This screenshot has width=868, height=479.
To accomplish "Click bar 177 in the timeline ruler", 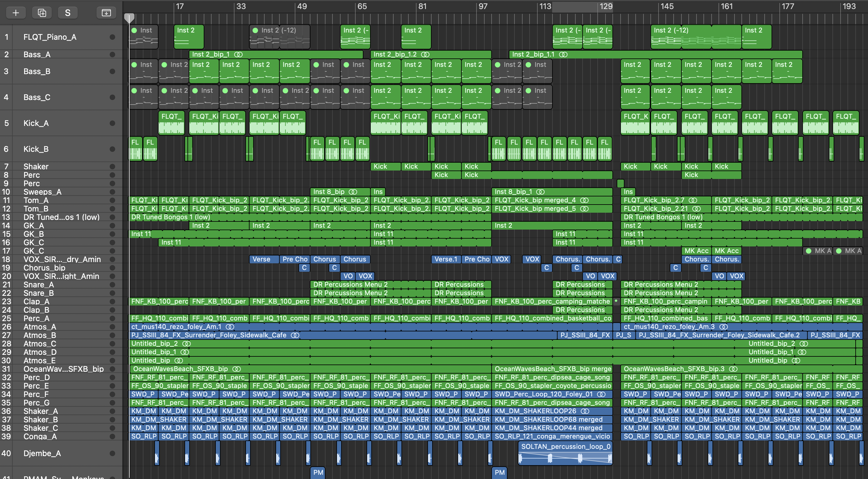I will (x=788, y=6).
